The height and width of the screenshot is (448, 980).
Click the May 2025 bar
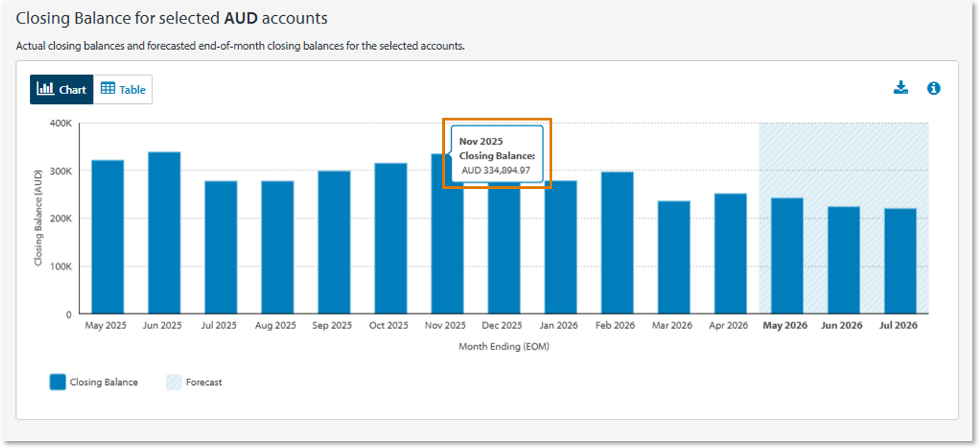(x=108, y=237)
